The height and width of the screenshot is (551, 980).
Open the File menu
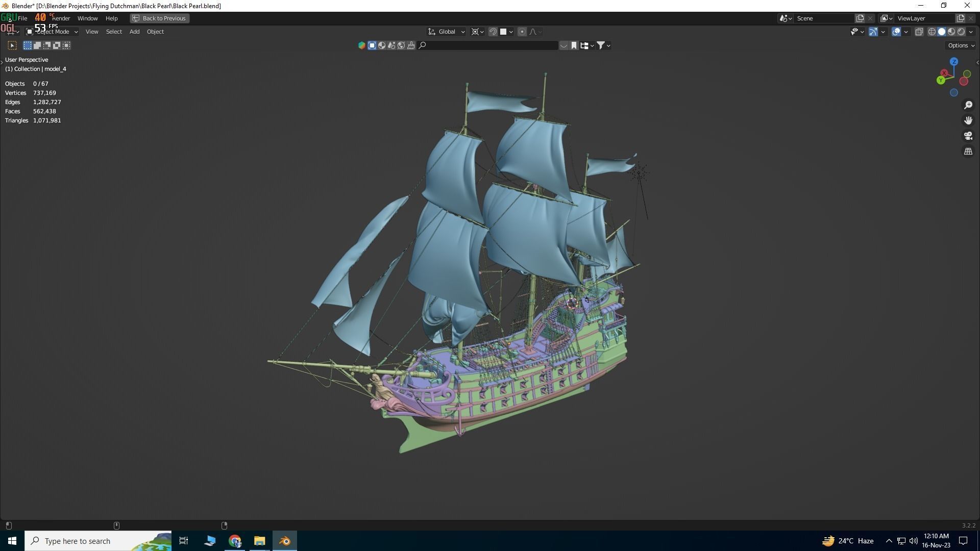tap(22, 18)
